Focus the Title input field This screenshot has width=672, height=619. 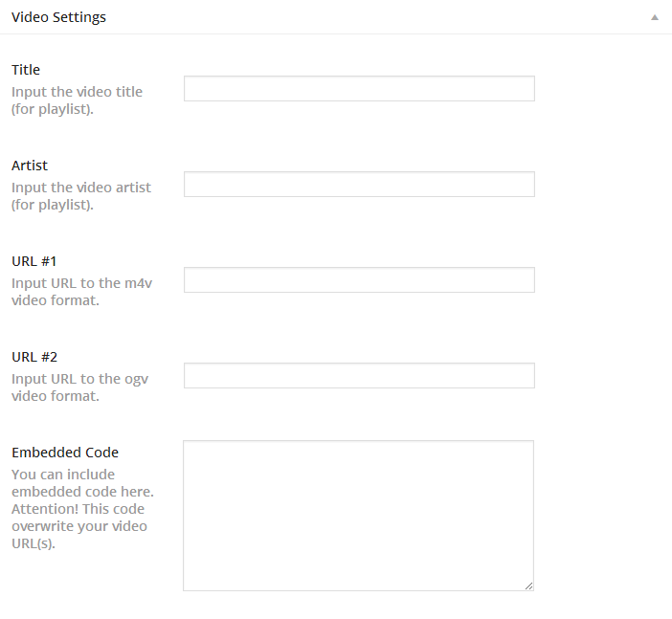pos(359,89)
